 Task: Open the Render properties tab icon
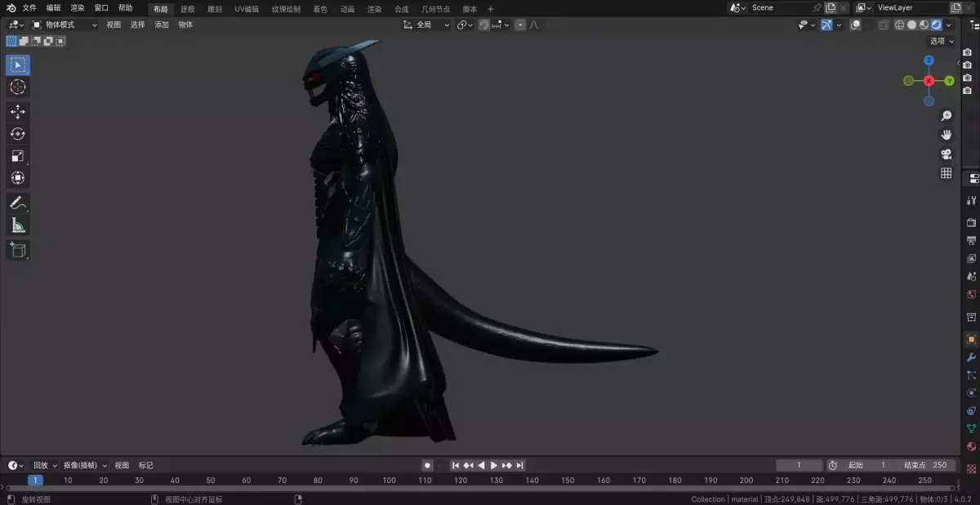[x=971, y=222]
